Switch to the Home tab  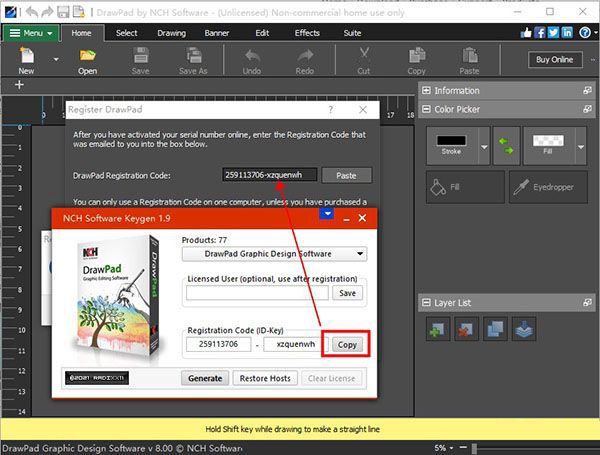82,33
